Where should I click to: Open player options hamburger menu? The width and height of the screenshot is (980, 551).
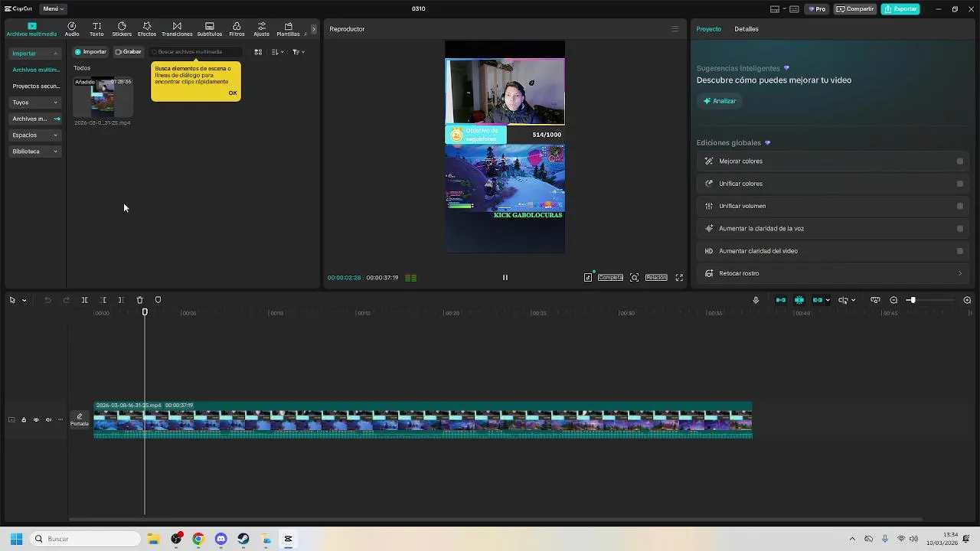coord(675,29)
